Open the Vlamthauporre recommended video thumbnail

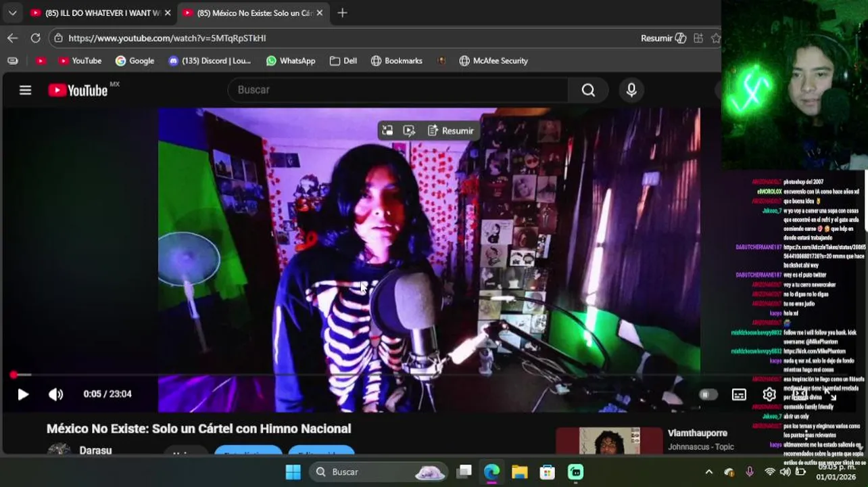(609, 441)
